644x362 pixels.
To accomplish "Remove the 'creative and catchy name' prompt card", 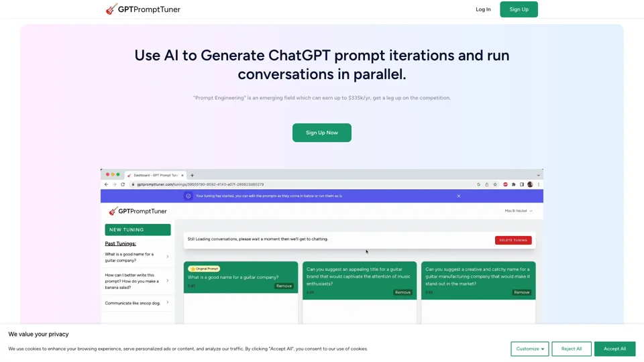I will (x=522, y=293).
